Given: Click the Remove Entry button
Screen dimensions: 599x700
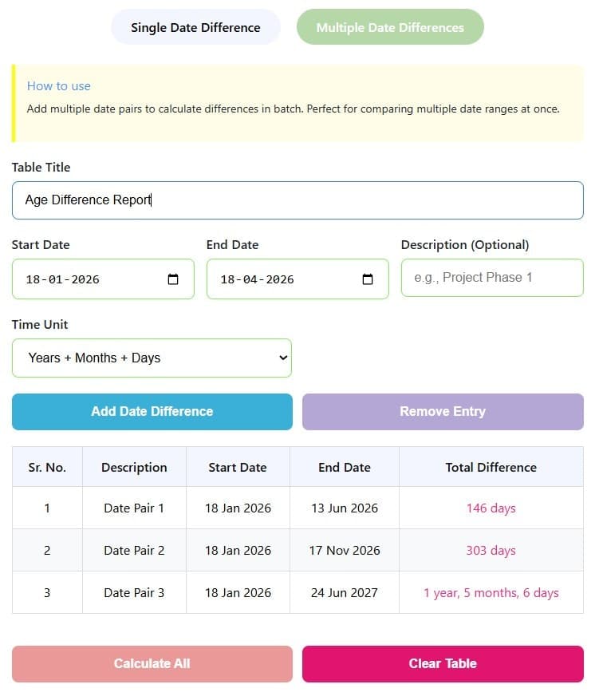Looking at the screenshot, I should (x=442, y=411).
